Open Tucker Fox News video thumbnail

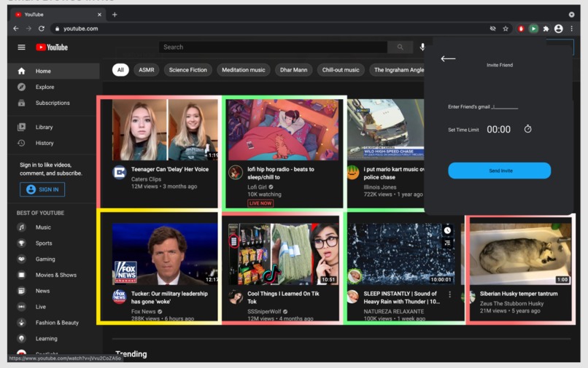tap(165, 254)
